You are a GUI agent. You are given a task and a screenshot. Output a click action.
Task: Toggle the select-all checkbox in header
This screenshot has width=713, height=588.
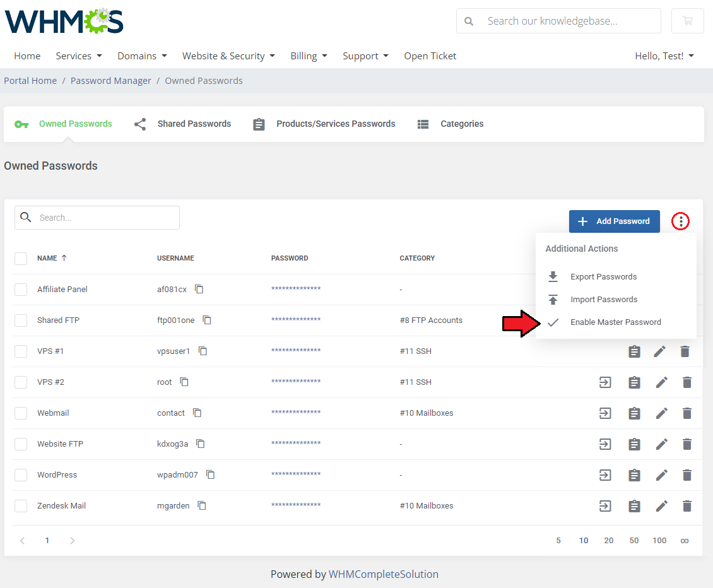pos(21,258)
